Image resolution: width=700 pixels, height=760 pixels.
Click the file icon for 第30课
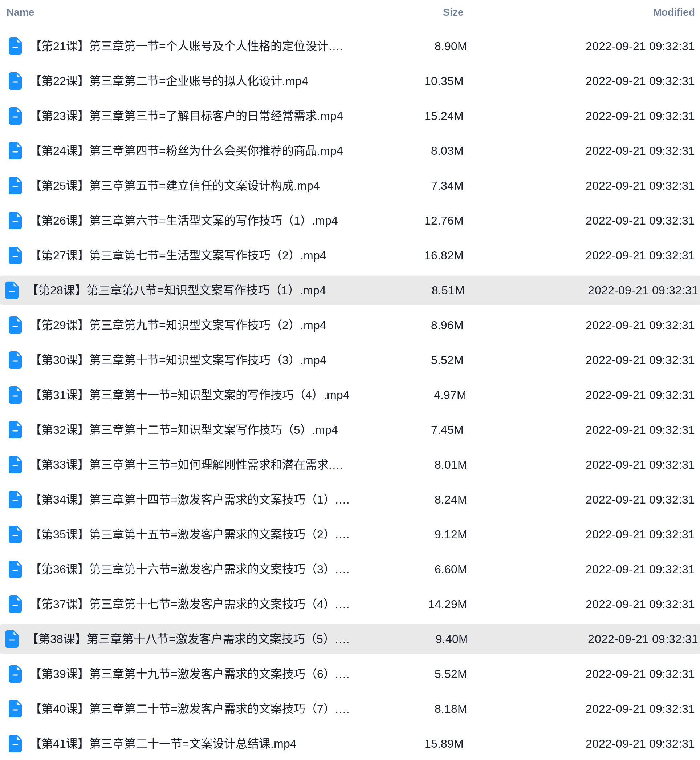[x=15, y=360]
